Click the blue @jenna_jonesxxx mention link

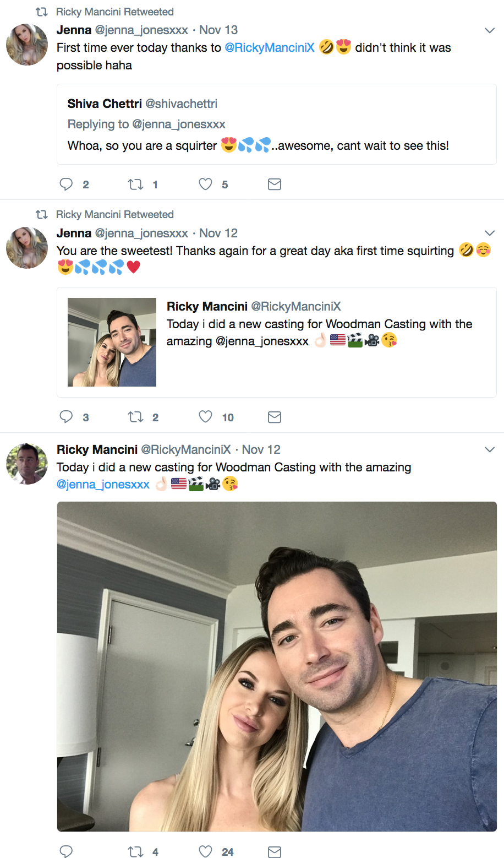pyautogui.click(x=103, y=485)
